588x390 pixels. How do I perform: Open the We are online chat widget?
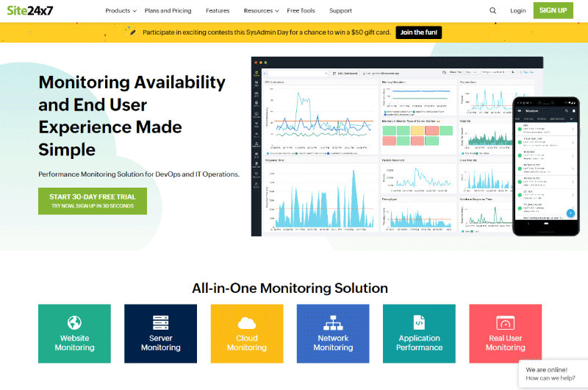[x=553, y=374]
